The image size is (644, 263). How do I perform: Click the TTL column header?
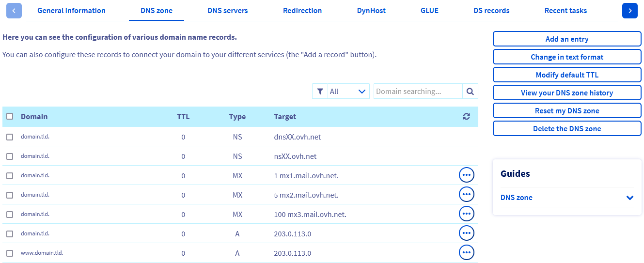point(183,117)
